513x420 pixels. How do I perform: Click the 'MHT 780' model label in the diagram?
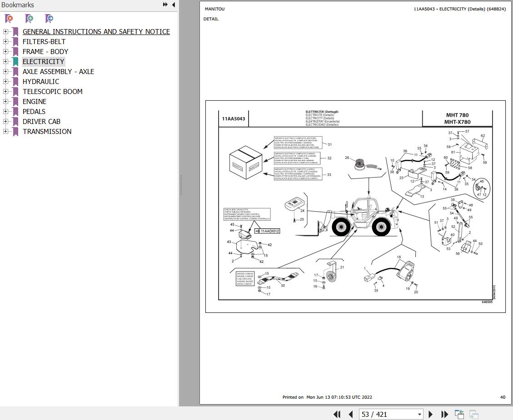(458, 115)
